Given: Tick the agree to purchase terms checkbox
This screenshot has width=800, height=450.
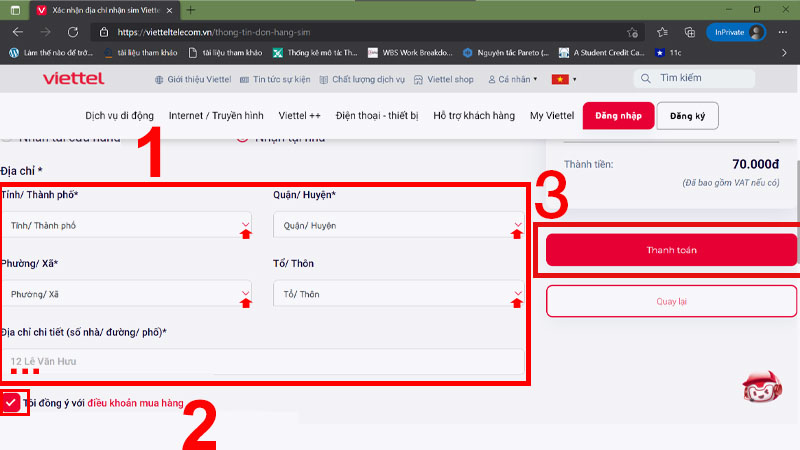Looking at the screenshot, I should (x=11, y=403).
